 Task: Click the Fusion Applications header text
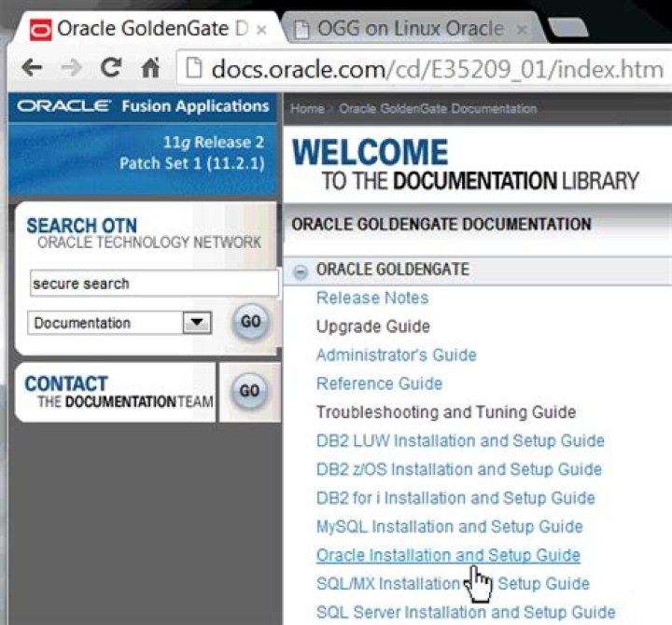195,105
